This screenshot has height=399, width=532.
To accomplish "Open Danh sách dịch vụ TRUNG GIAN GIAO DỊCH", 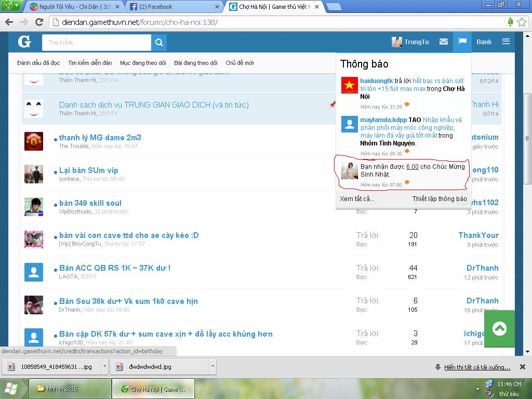I will (154, 105).
